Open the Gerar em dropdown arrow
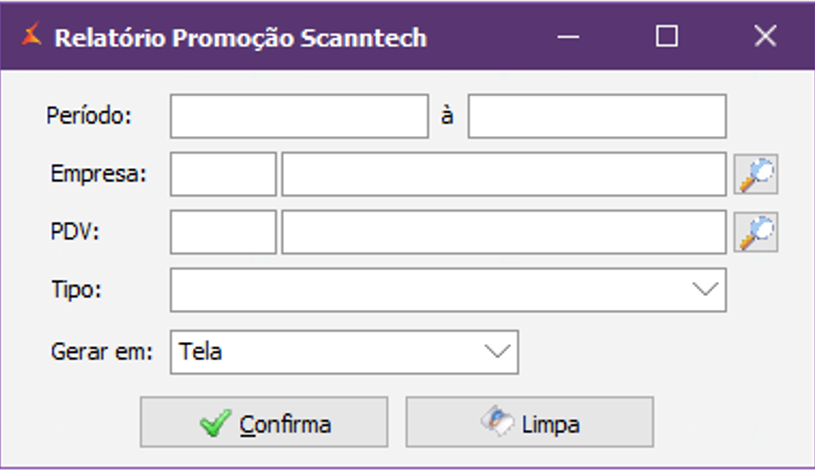Screen dimensions: 815x470 pyautogui.click(x=496, y=351)
